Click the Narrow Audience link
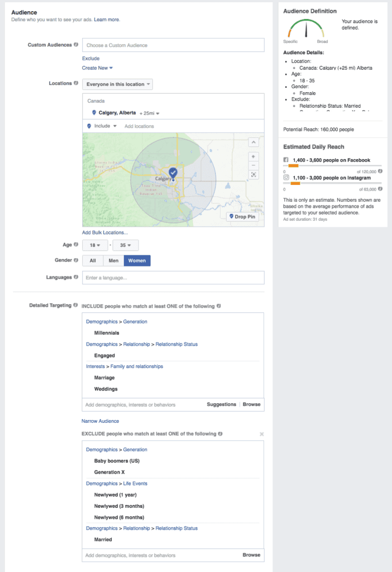 [101, 421]
